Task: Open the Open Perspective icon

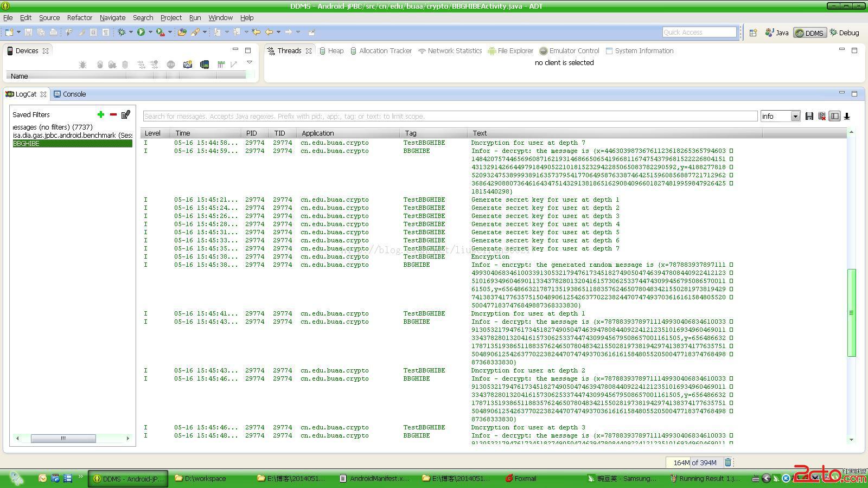Action: pos(753,33)
